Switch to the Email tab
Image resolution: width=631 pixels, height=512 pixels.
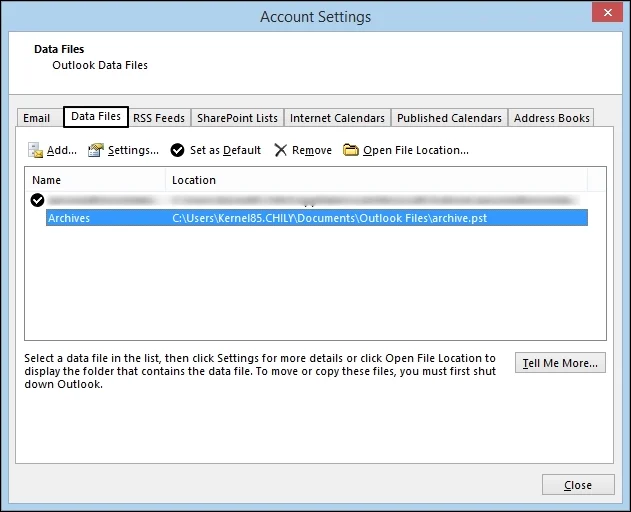coord(37,118)
